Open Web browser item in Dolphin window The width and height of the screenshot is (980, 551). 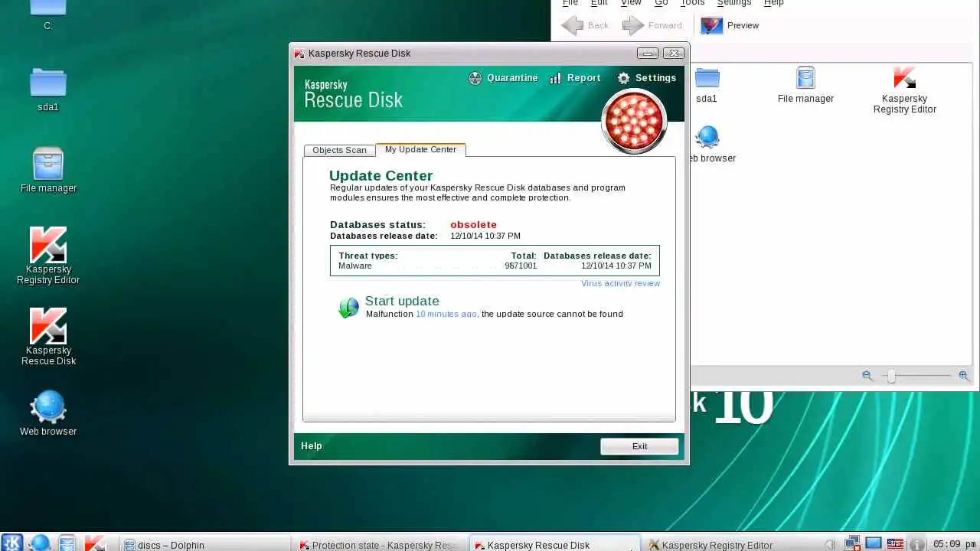click(709, 145)
